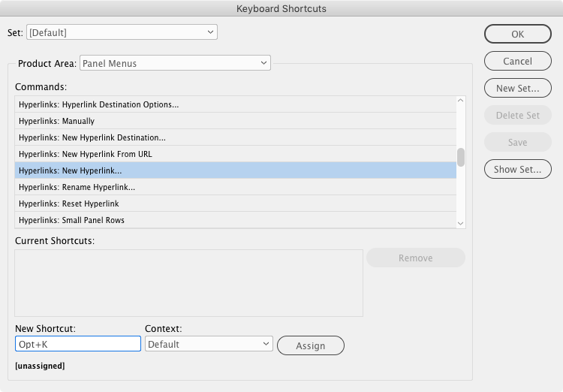The height and width of the screenshot is (392, 563).
Task: Select Hyperlinks: New Hyperlink From URL command
Action: 236,154
